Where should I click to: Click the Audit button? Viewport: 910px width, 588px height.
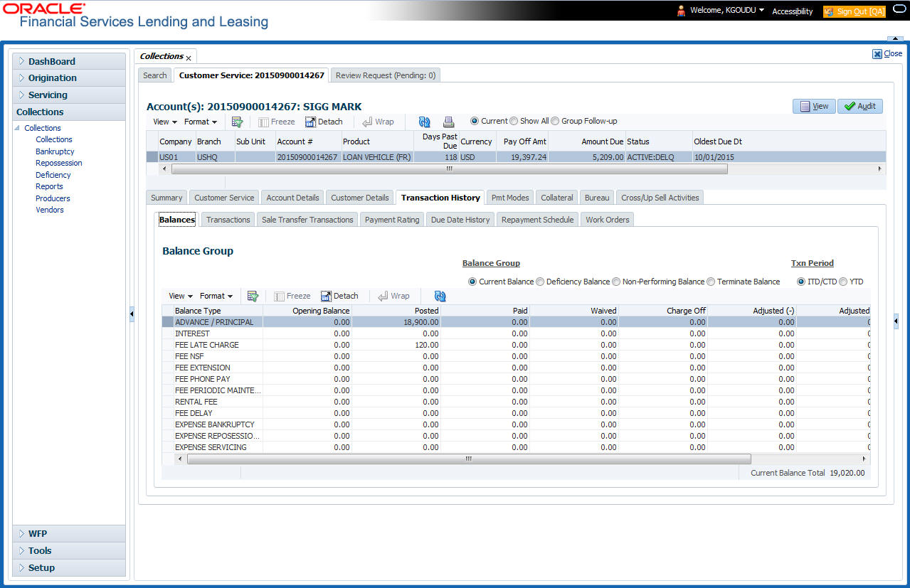tap(859, 106)
